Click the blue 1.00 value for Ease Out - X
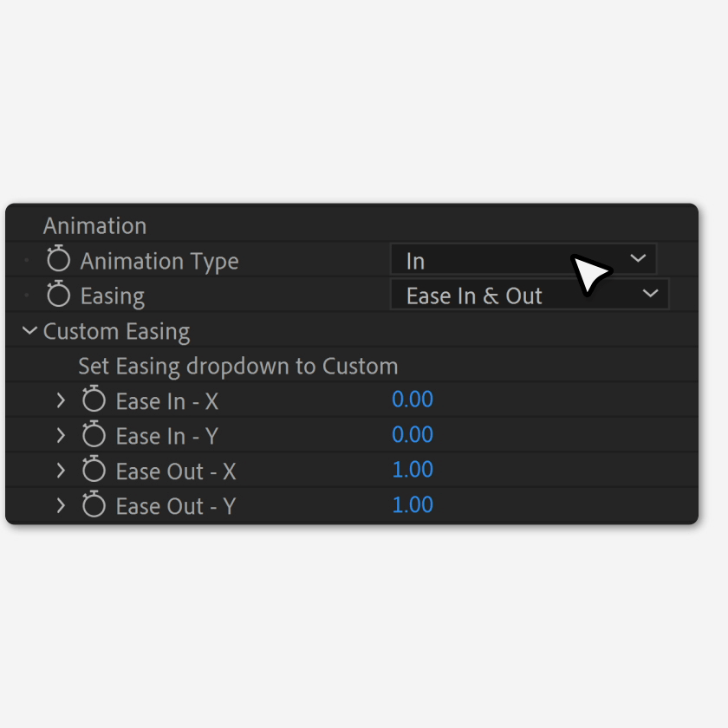The image size is (728, 728). [x=413, y=469]
